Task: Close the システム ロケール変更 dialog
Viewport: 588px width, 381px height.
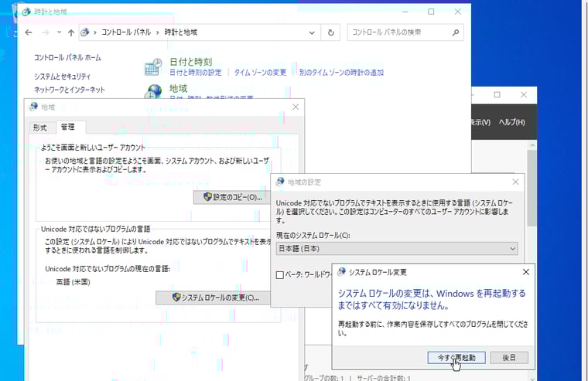Action: [x=526, y=272]
